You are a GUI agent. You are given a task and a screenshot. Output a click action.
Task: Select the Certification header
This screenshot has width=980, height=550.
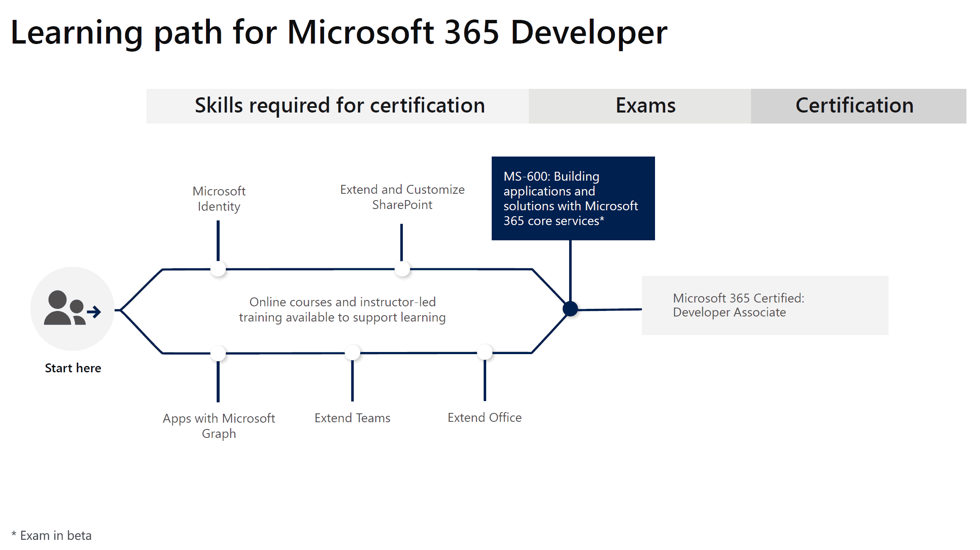point(859,106)
